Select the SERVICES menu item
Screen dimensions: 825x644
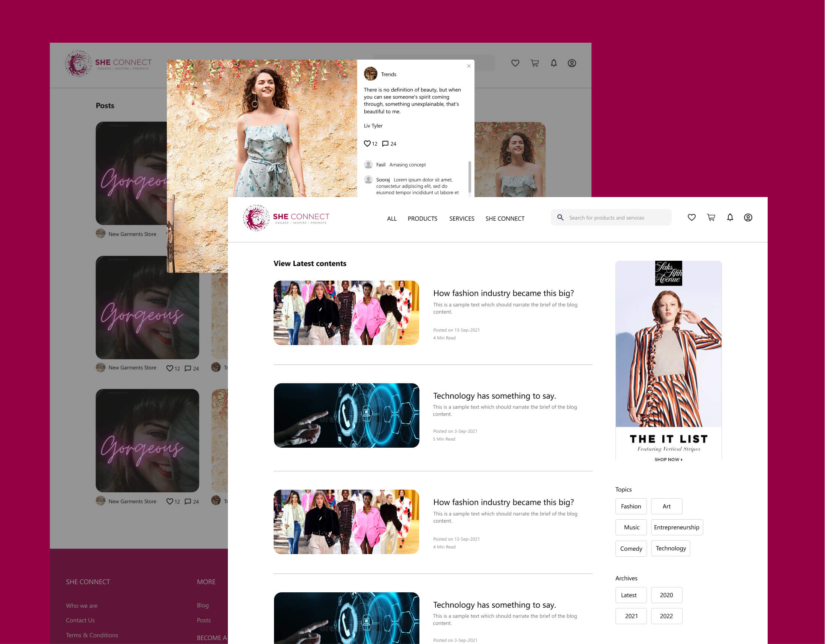462,218
